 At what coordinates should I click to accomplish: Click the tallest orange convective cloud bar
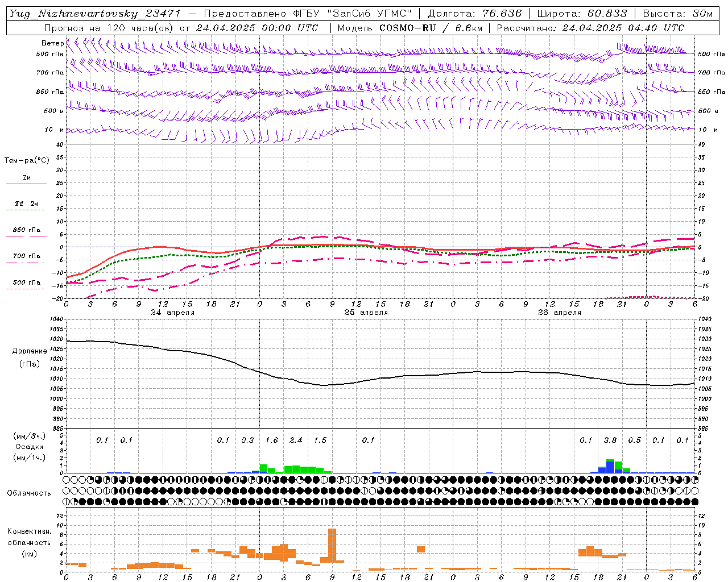tap(332, 546)
